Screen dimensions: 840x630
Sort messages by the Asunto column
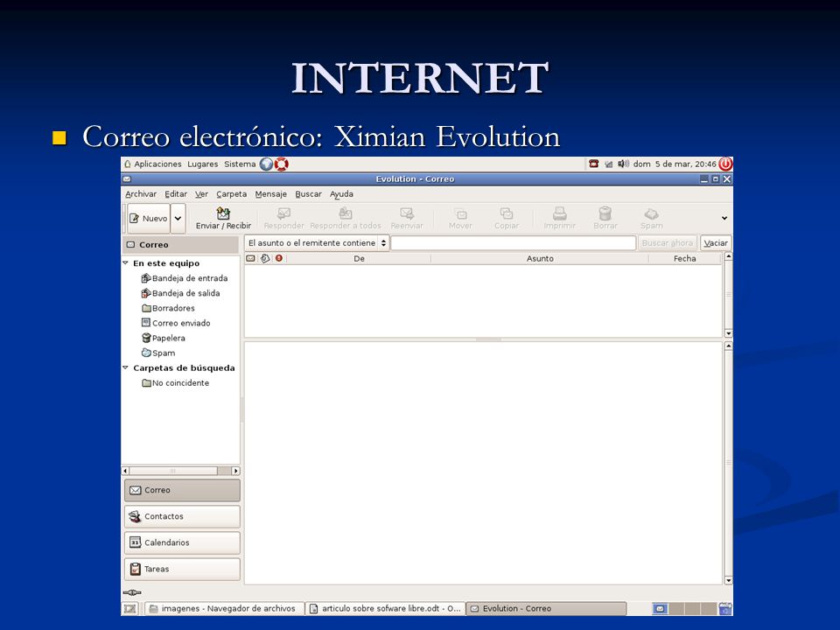click(540, 258)
